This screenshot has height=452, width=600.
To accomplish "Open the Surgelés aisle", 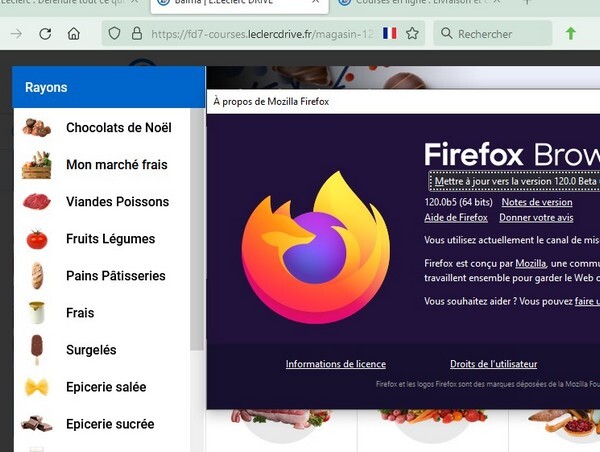I will (x=91, y=350).
